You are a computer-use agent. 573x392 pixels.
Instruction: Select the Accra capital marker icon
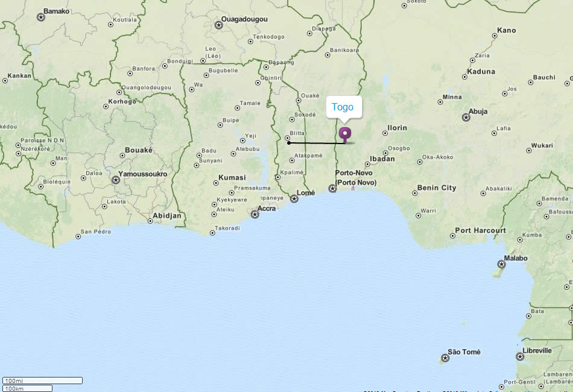[x=255, y=214]
